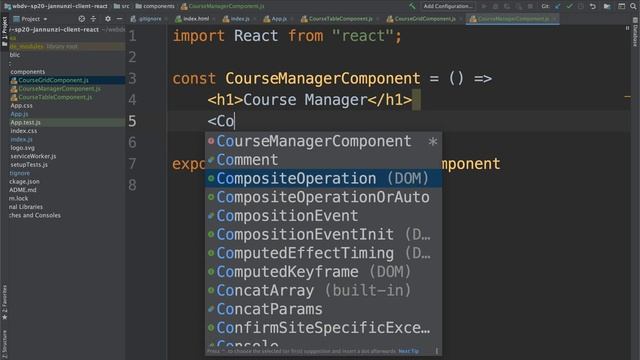Open completion popup options three-dot icon
640x360 pixels.
coord(437,351)
